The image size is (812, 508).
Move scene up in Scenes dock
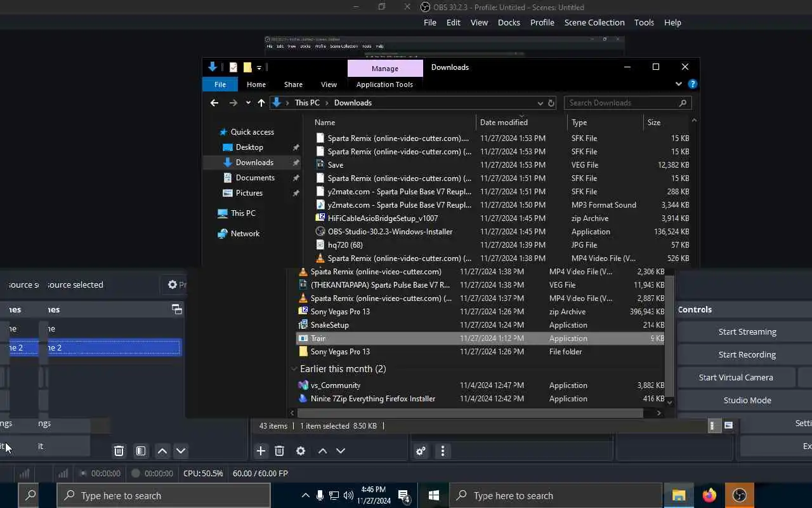[x=162, y=451]
